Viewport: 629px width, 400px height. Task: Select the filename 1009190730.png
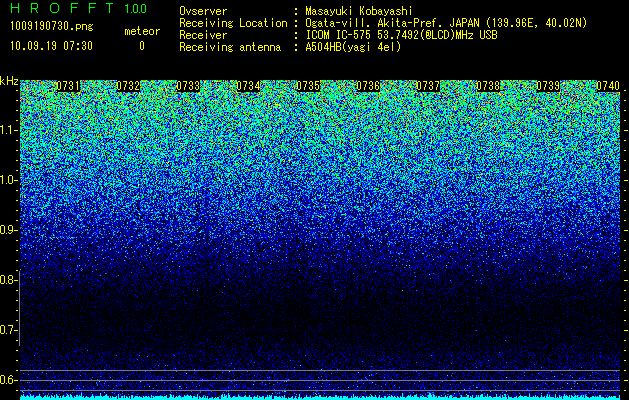(51, 26)
